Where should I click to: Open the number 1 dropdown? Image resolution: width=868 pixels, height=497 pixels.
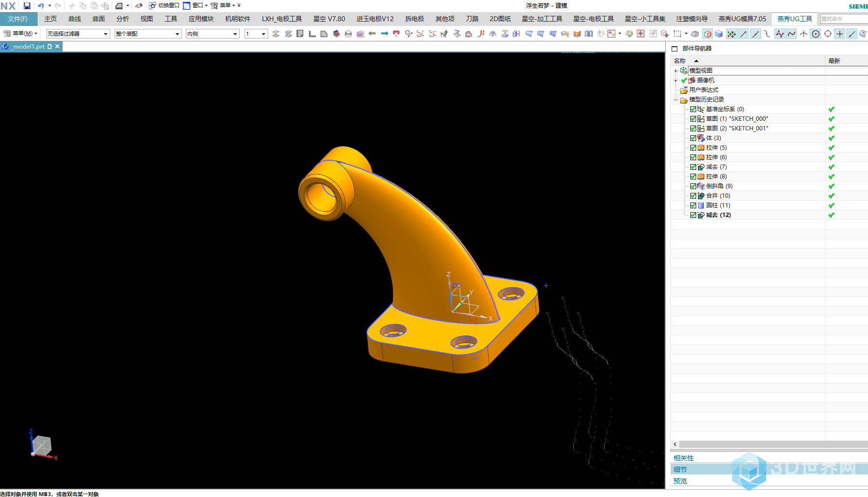coord(256,34)
